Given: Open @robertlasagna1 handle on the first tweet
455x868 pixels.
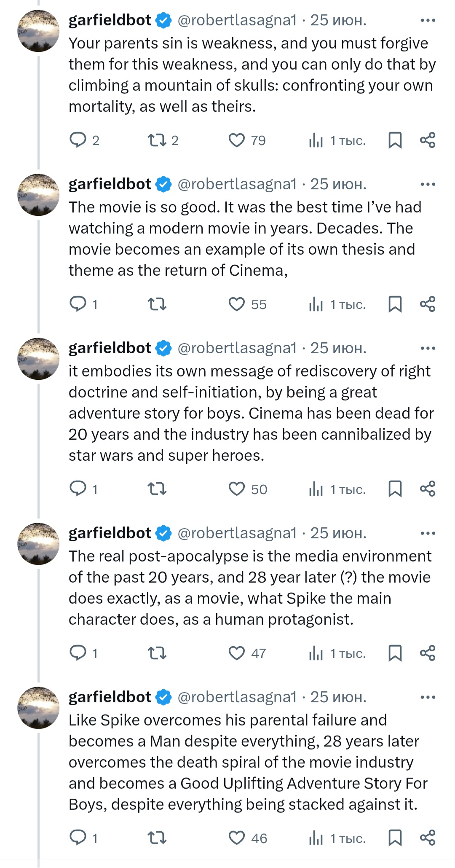Looking at the screenshot, I should pyautogui.click(x=237, y=20).
